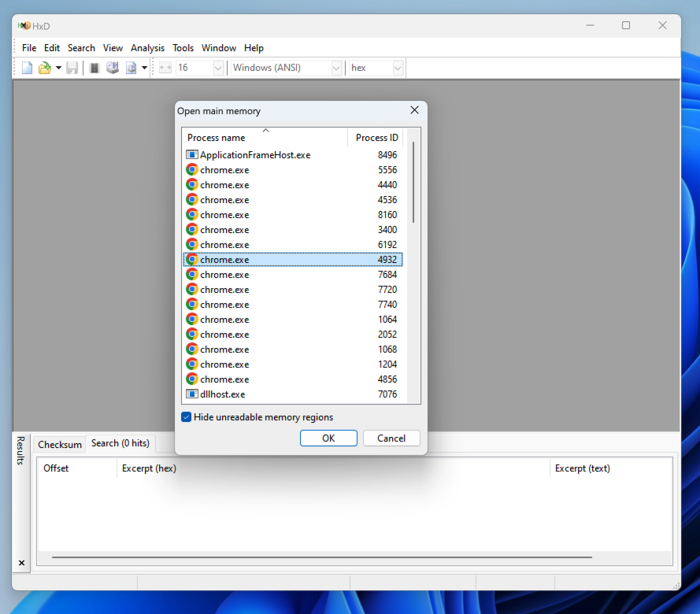Switch to the Checksum results tab
Viewport: 700px width, 614px height.
pyautogui.click(x=60, y=445)
